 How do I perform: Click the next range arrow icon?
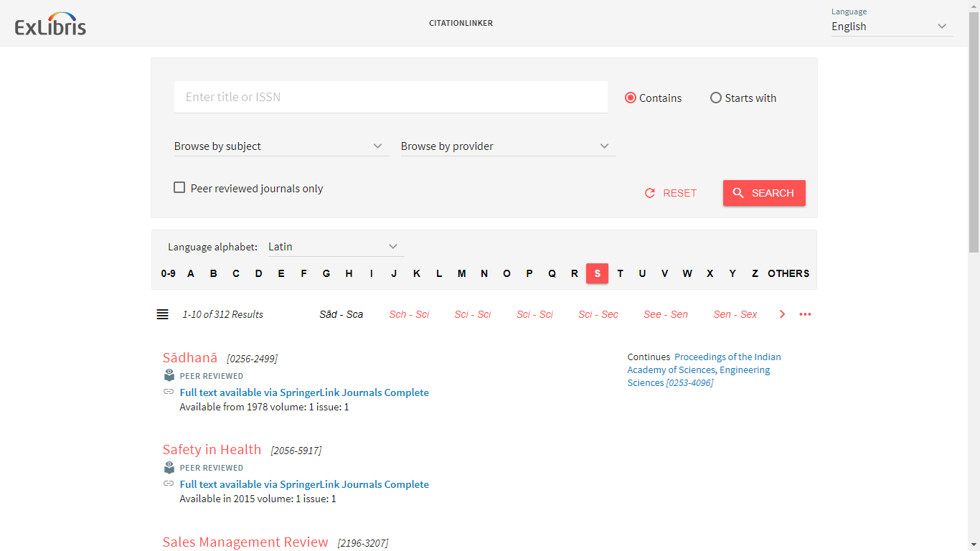click(782, 314)
